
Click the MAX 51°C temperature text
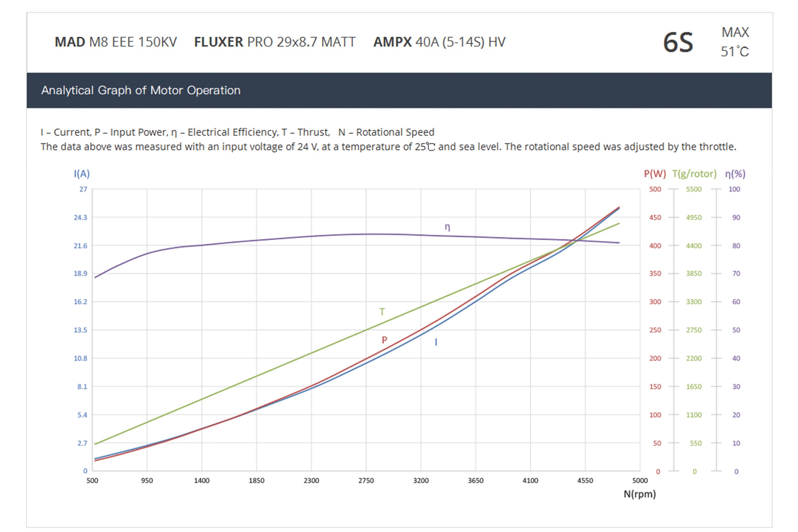pos(734,42)
